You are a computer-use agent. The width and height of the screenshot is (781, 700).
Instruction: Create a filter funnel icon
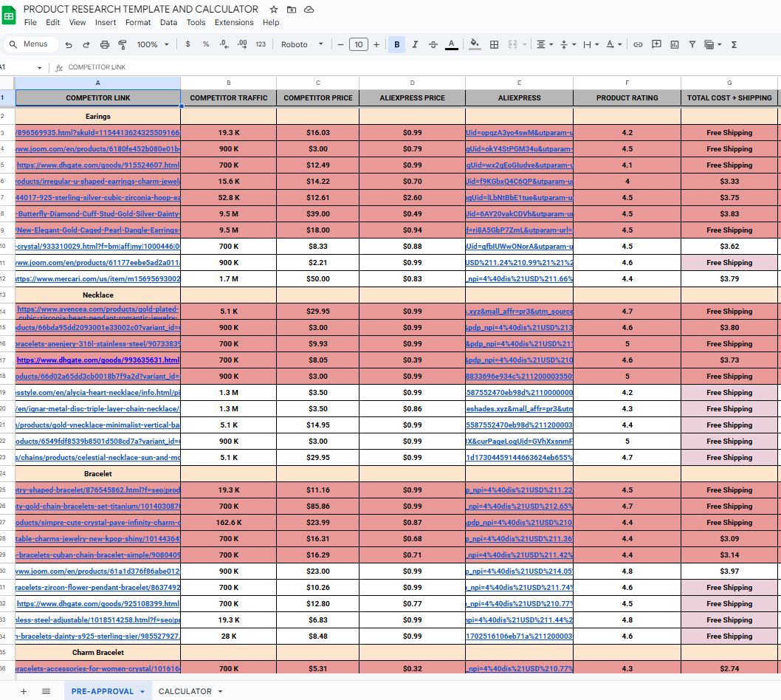(692, 44)
